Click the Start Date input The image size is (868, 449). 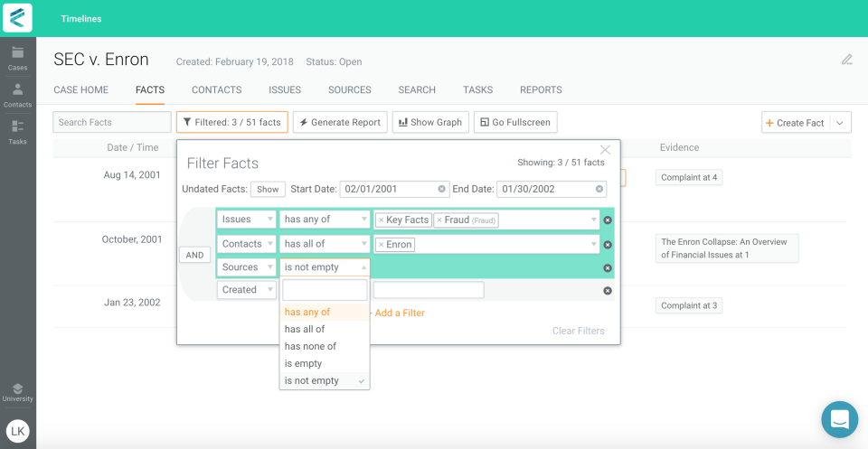coord(395,189)
